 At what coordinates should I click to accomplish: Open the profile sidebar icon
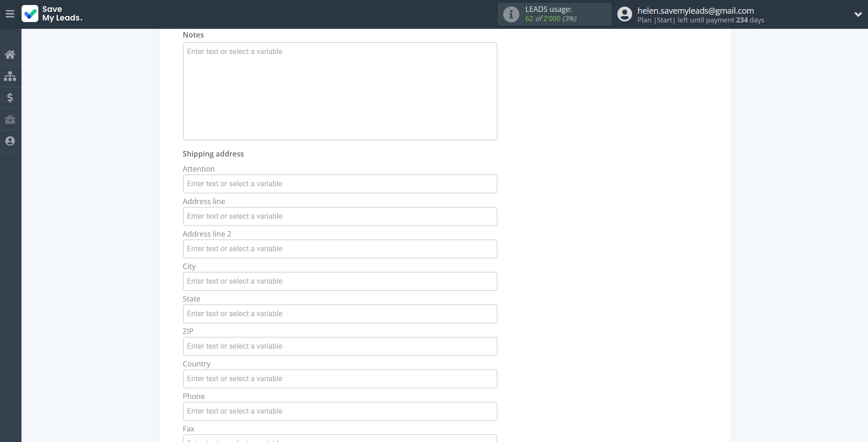10,141
